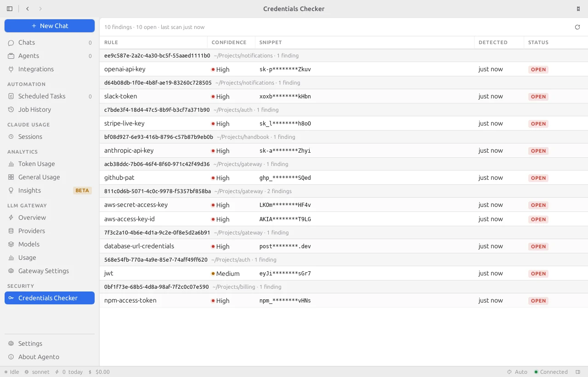This screenshot has width=588, height=377.
Task: Select database-url-credentials finding
Action: (344, 246)
